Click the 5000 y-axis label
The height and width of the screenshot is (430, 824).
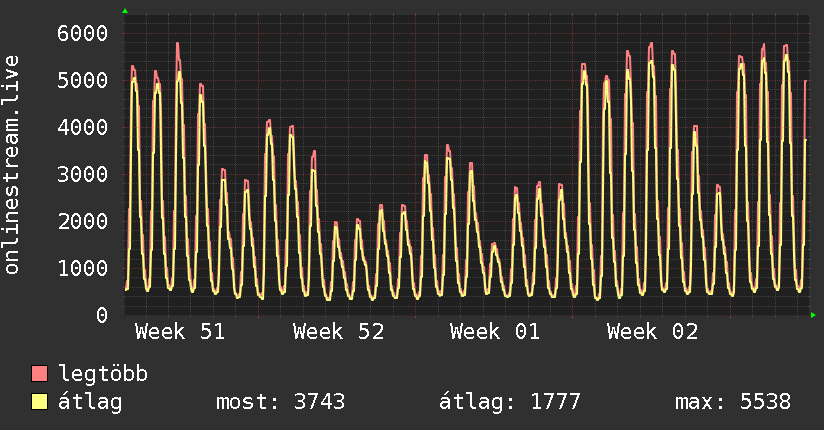(83, 80)
